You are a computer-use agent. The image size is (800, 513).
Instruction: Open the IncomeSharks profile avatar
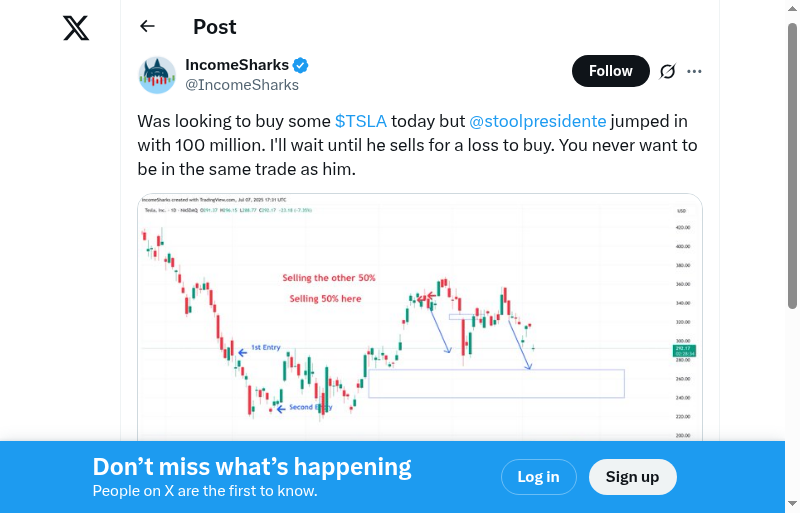click(157, 75)
